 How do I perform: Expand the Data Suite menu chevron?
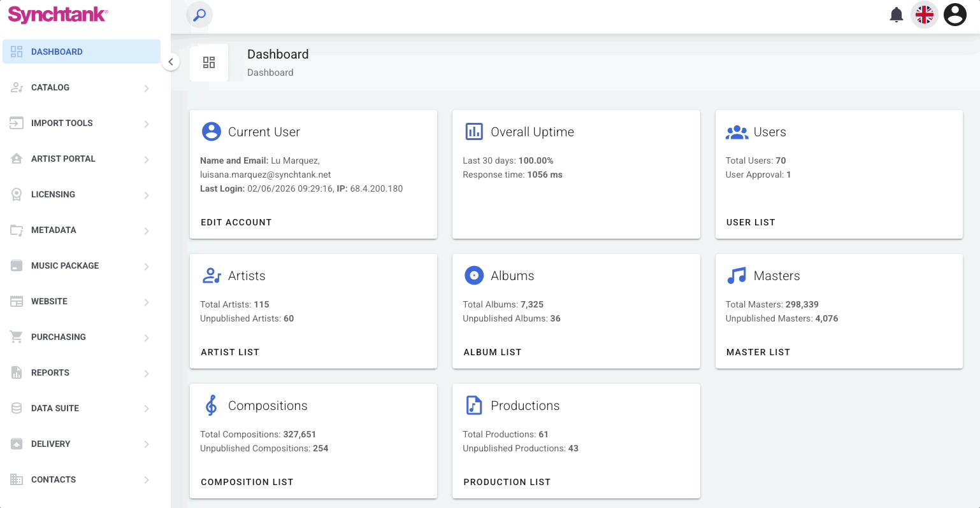pyautogui.click(x=147, y=409)
